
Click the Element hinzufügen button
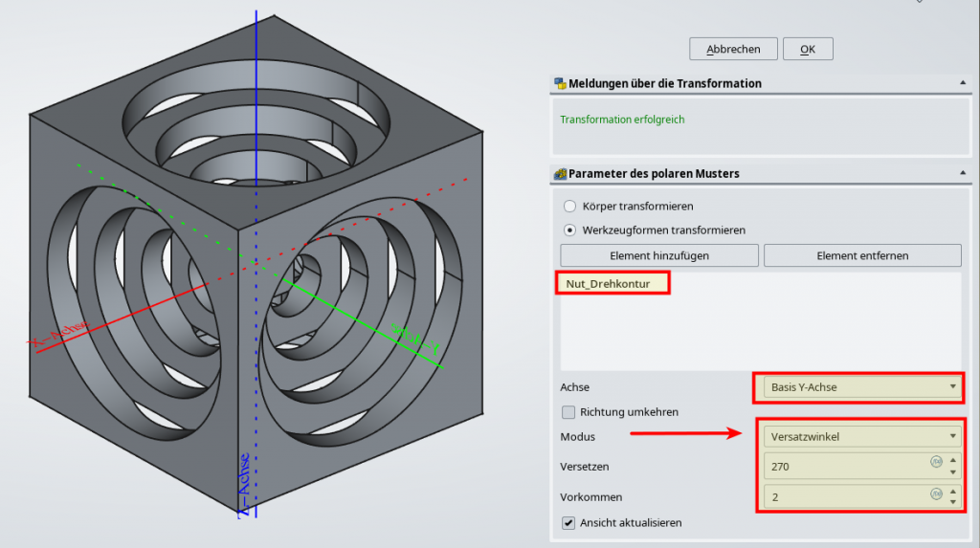pos(659,255)
